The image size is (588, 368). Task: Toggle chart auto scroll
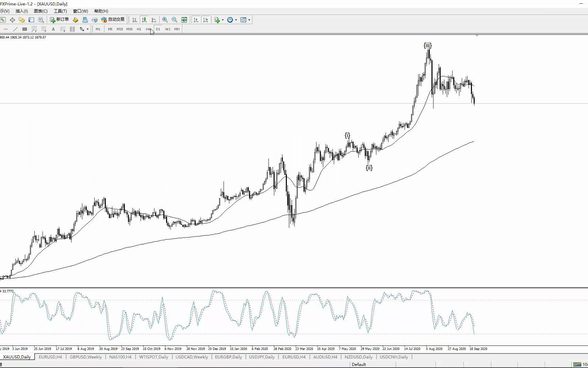tap(196, 20)
